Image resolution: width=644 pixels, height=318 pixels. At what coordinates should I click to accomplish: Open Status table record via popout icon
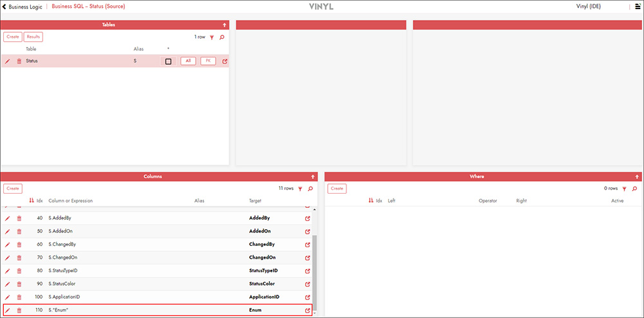[225, 61]
